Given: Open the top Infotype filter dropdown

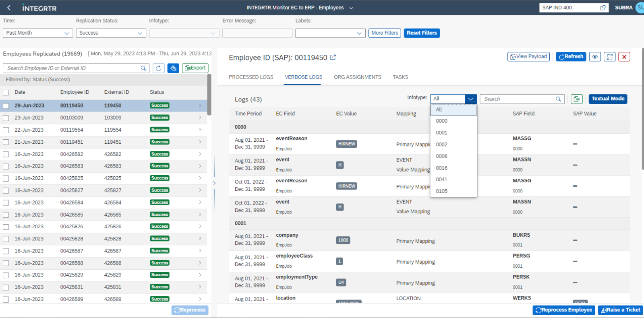Looking at the screenshot, I should [x=184, y=33].
